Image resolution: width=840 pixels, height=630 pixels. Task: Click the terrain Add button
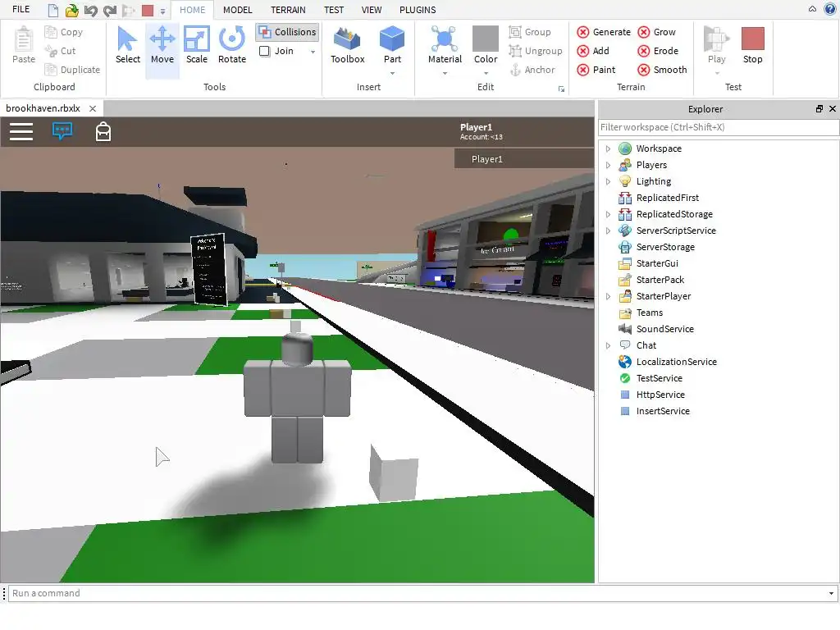592,51
